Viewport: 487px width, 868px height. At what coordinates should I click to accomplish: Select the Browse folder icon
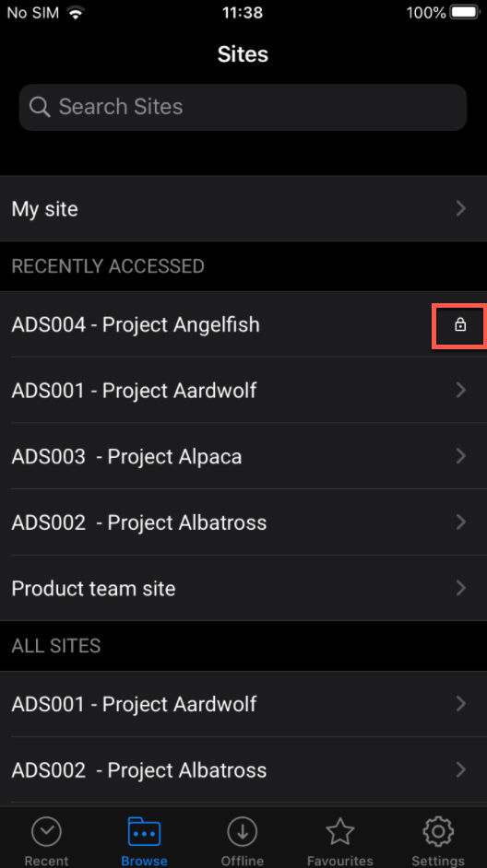(144, 831)
